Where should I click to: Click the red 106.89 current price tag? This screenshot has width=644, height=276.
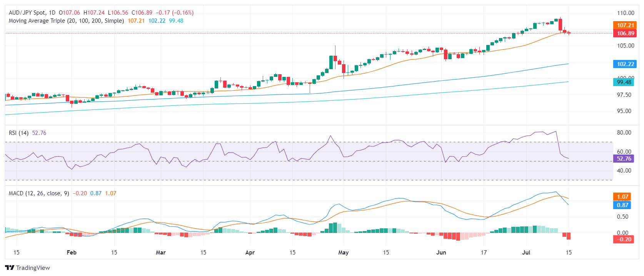625,33
